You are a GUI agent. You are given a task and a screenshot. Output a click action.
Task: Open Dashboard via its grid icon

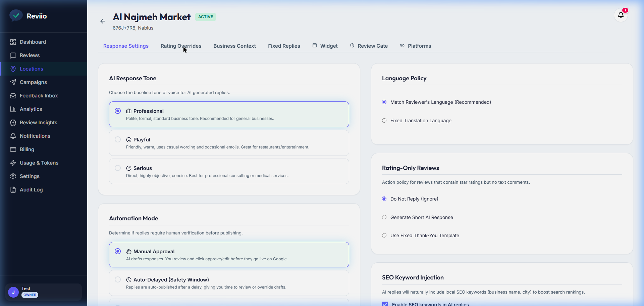(13, 42)
